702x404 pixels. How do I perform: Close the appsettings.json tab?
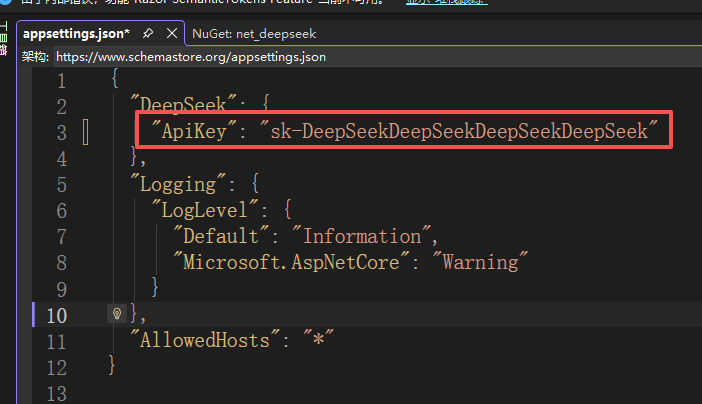pos(171,34)
